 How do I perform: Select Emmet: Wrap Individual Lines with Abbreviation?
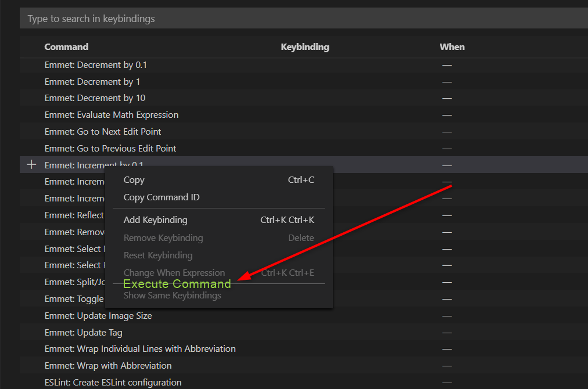pos(304,349)
